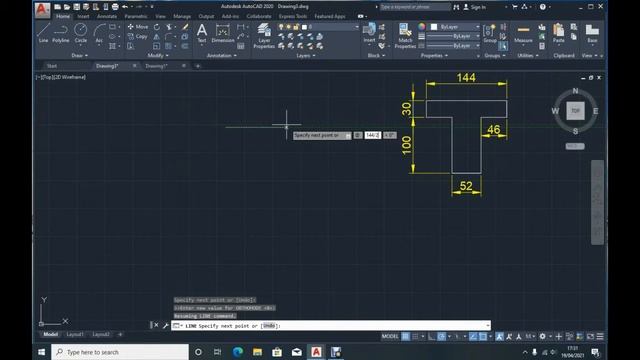The width and height of the screenshot is (640, 360).
Task: Select the Dimension tool
Action: (x=222, y=33)
